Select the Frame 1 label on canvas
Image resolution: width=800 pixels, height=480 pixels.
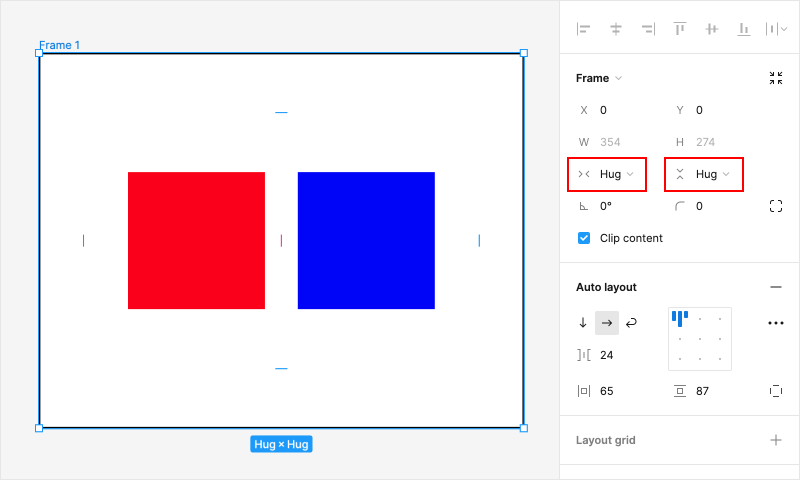pyautogui.click(x=60, y=45)
